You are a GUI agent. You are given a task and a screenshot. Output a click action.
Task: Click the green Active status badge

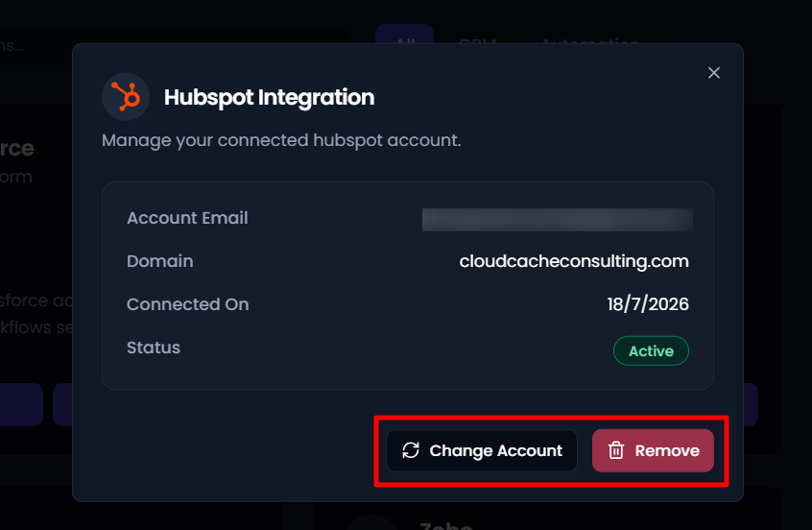[651, 350]
